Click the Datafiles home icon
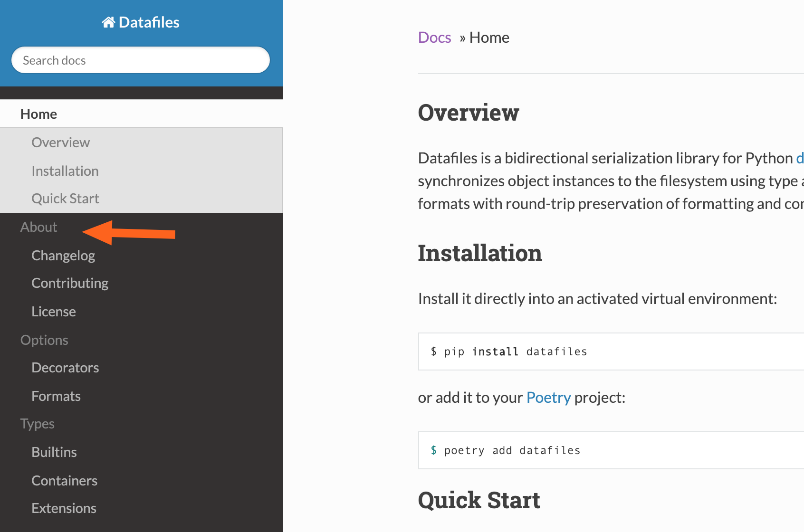Screen dimensions: 804x532 tap(108, 22)
